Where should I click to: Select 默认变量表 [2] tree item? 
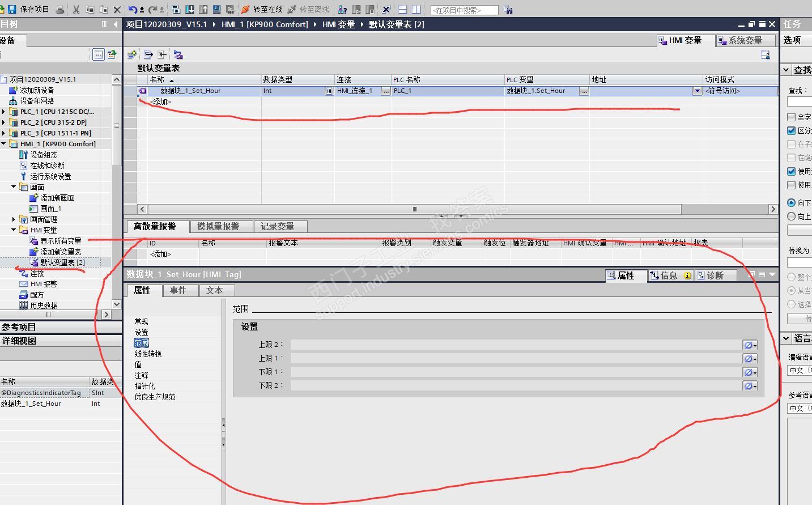62,262
